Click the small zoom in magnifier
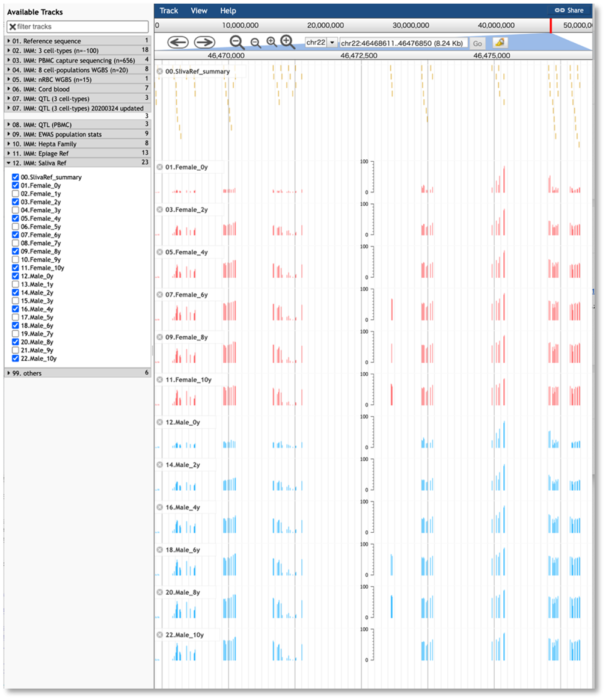The width and height of the screenshot is (606, 700). coord(271,42)
